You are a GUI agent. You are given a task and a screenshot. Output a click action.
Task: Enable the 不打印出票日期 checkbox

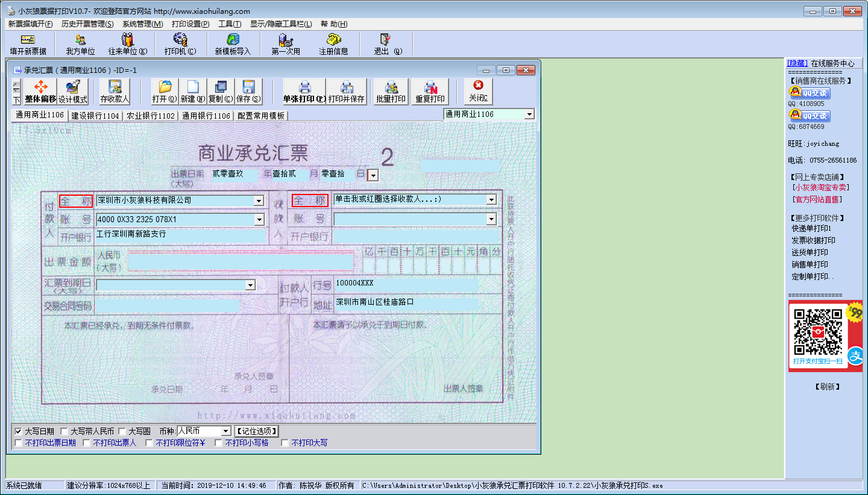pos(18,443)
